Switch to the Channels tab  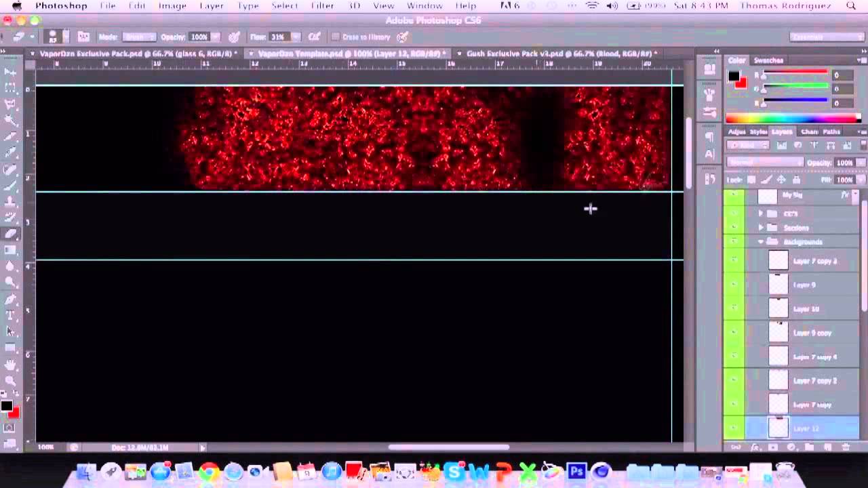(x=810, y=131)
